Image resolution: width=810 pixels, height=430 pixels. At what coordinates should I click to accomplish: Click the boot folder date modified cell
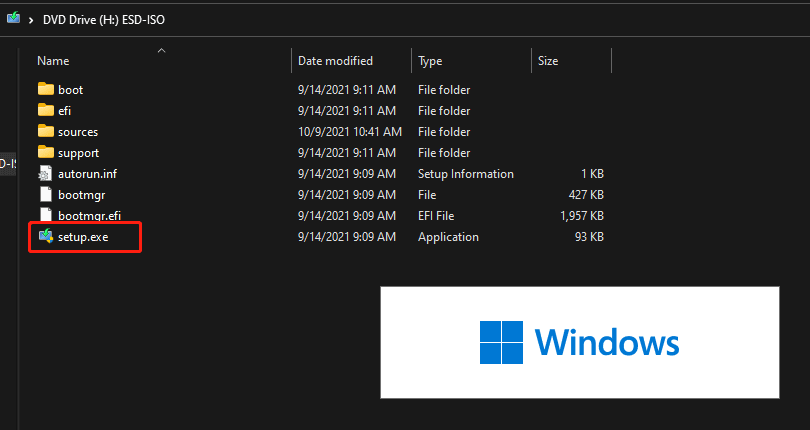347,90
